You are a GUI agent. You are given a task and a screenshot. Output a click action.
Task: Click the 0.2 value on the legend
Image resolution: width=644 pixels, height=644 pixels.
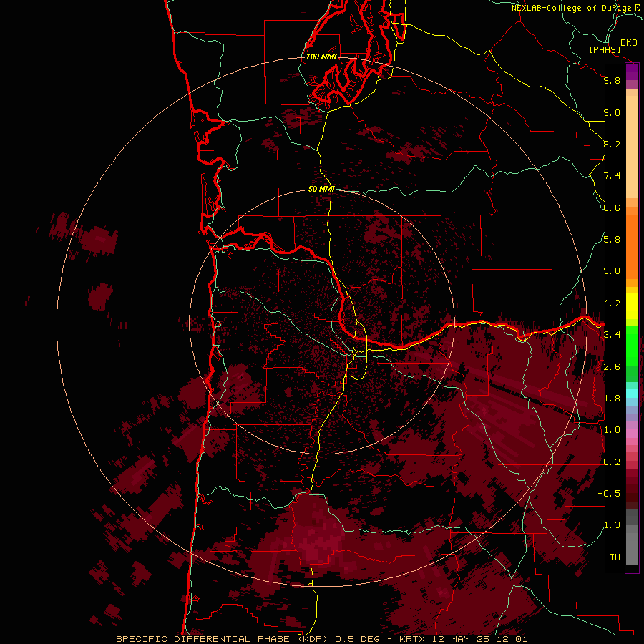pyautogui.click(x=612, y=462)
